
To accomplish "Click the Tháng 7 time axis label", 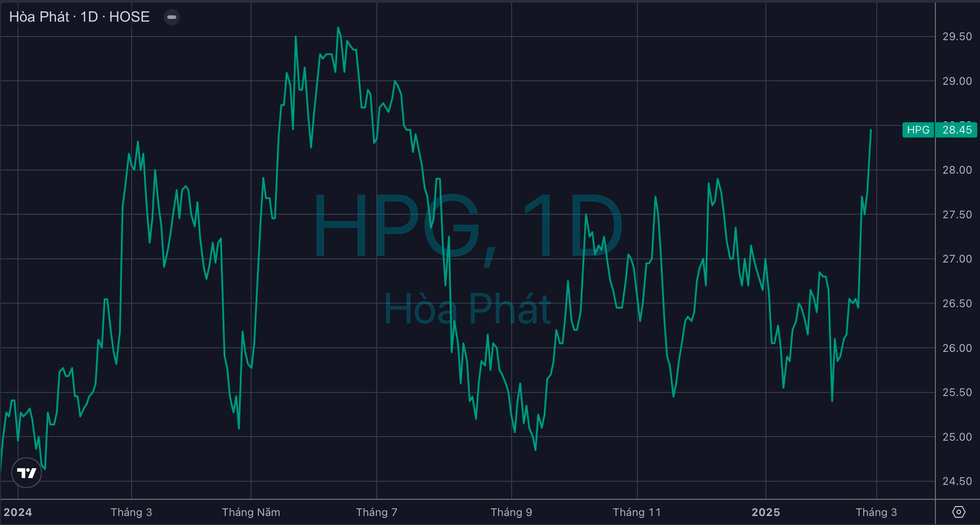I will 377,512.
